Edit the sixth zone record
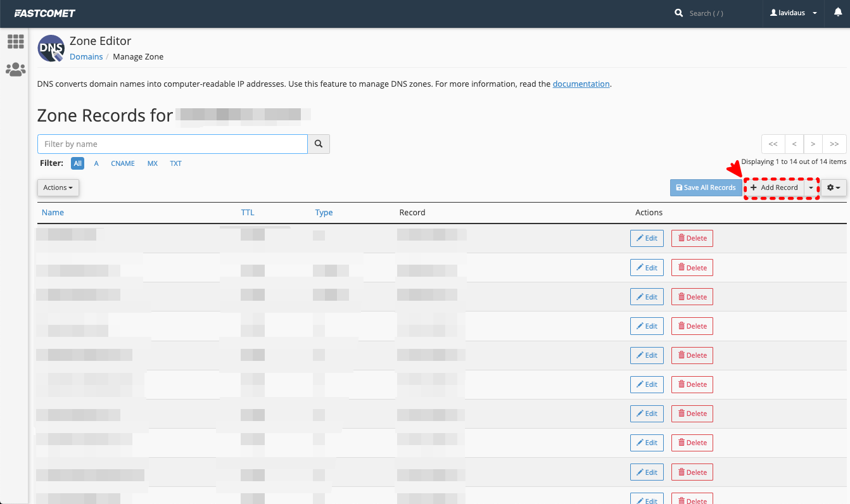Screen dimensions: 850x504 click(x=647, y=384)
